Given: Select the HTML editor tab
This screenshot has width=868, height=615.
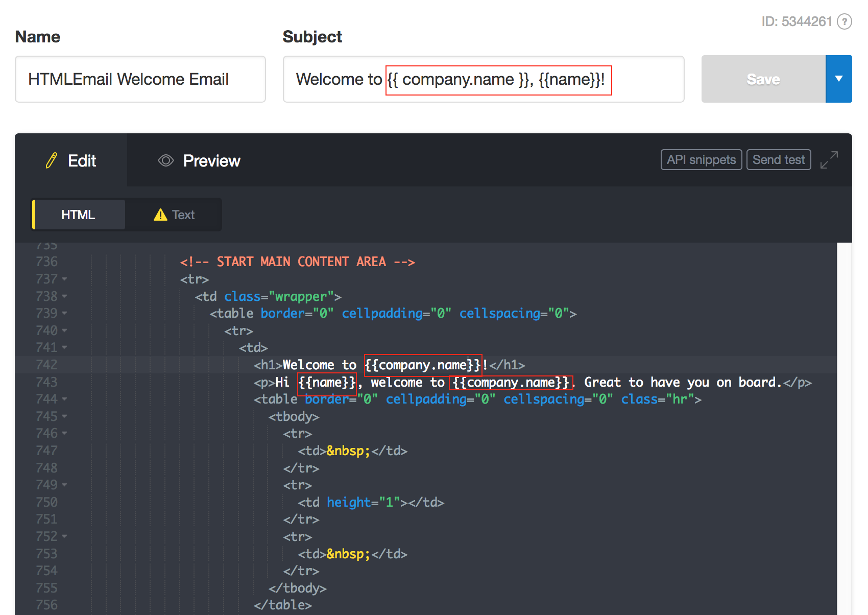Looking at the screenshot, I should tap(78, 215).
